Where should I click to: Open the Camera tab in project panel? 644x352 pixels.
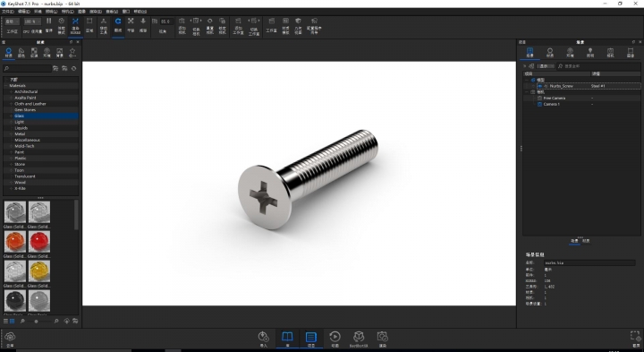tap(610, 52)
